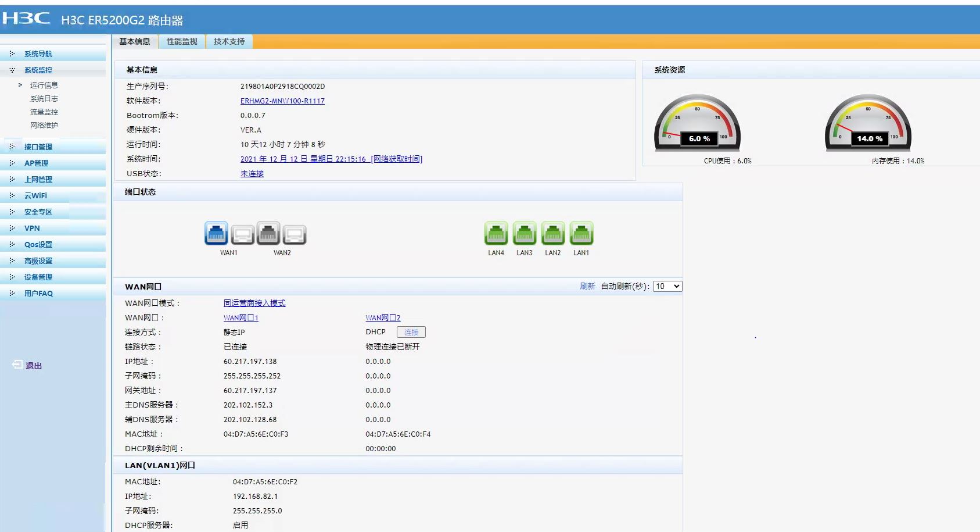Image resolution: width=980 pixels, height=532 pixels.
Task: Click the H3C logo in header
Action: coord(26,19)
